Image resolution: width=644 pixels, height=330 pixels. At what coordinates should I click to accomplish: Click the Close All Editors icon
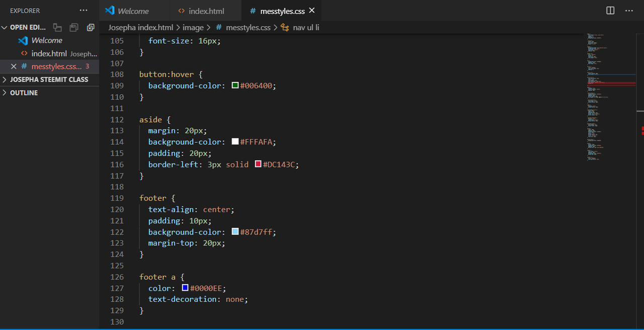91,28
